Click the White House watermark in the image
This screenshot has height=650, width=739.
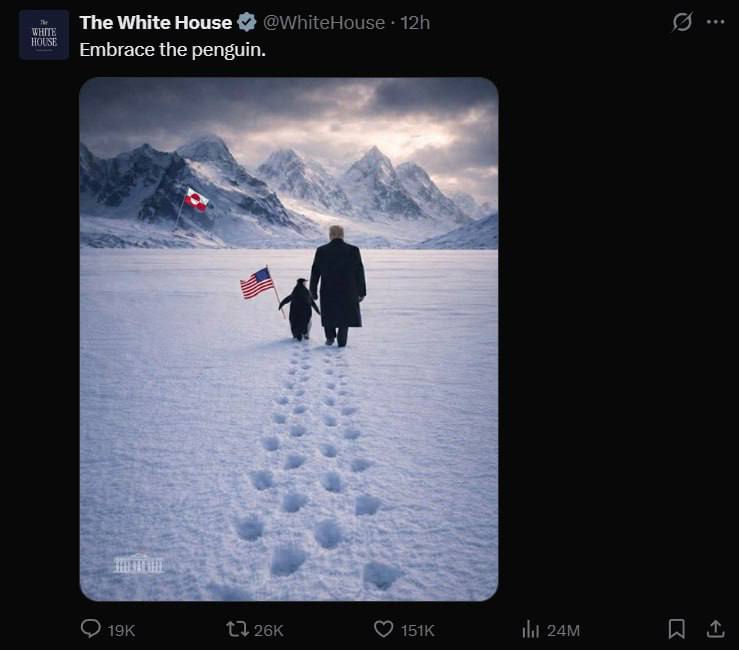(139, 563)
